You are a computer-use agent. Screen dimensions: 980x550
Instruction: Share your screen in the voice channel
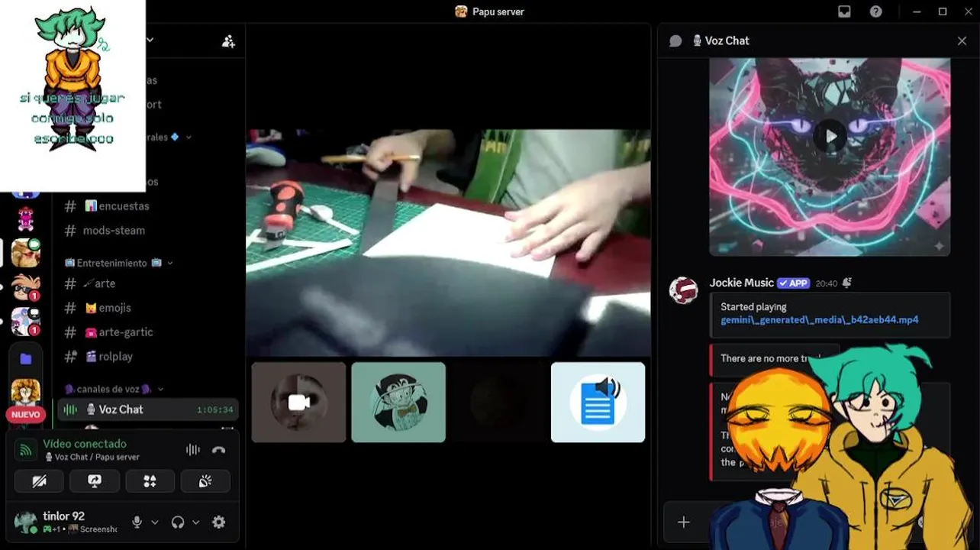pos(95,481)
